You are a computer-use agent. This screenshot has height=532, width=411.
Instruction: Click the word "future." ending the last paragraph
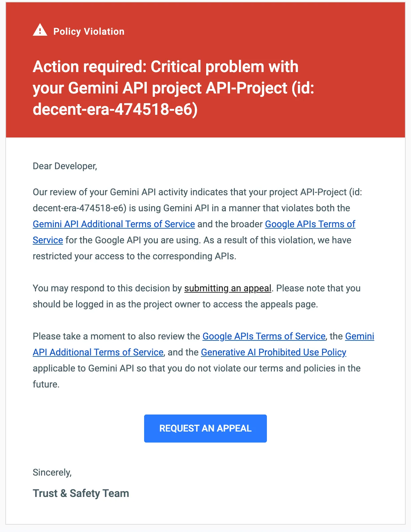[46, 384]
